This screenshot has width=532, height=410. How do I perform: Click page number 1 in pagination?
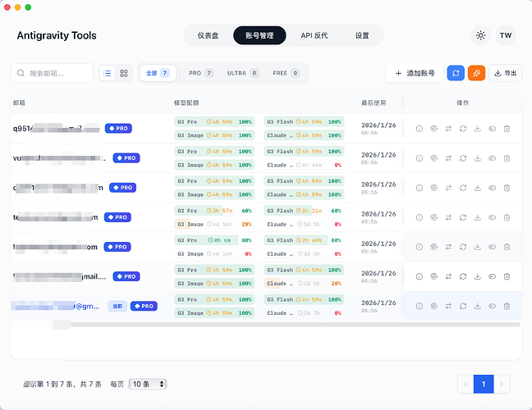coord(484,384)
